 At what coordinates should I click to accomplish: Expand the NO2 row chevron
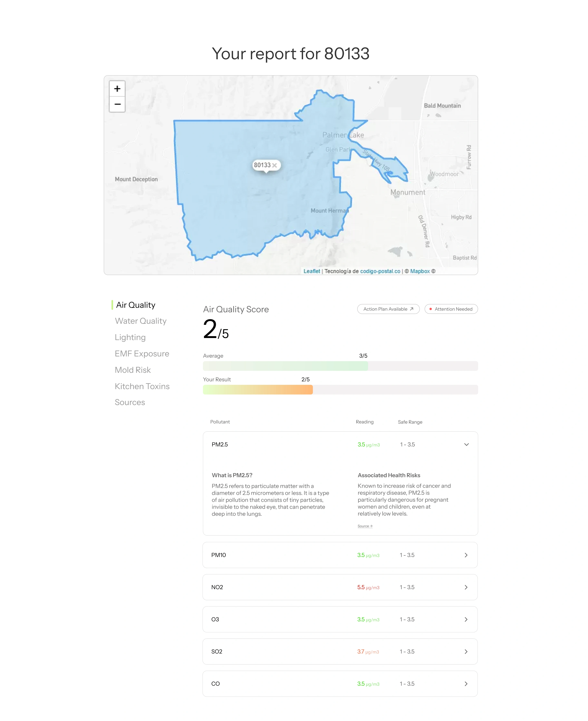tap(466, 587)
